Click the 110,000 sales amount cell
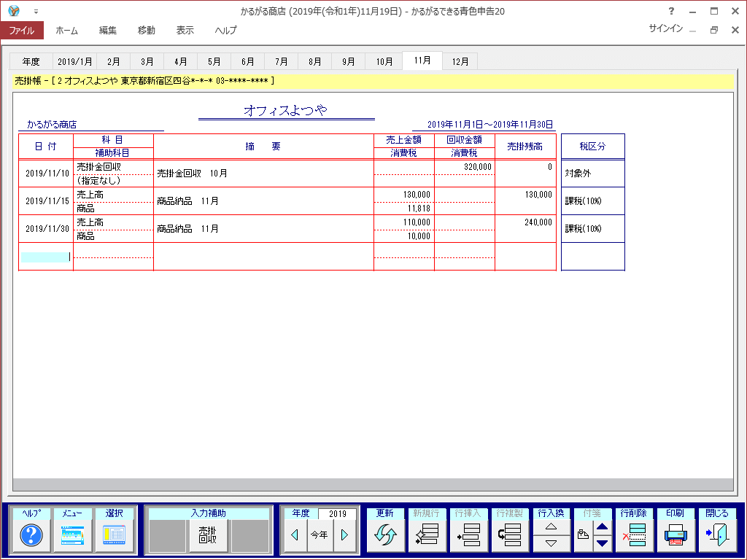The height and width of the screenshot is (560, 747). pos(404,222)
